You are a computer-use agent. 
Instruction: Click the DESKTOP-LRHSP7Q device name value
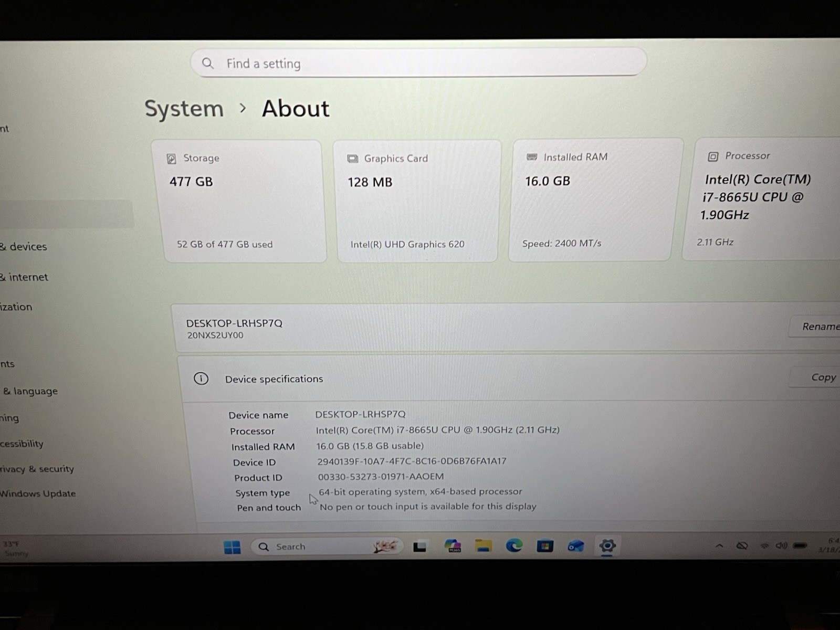pyautogui.click(x=360, y=414)
